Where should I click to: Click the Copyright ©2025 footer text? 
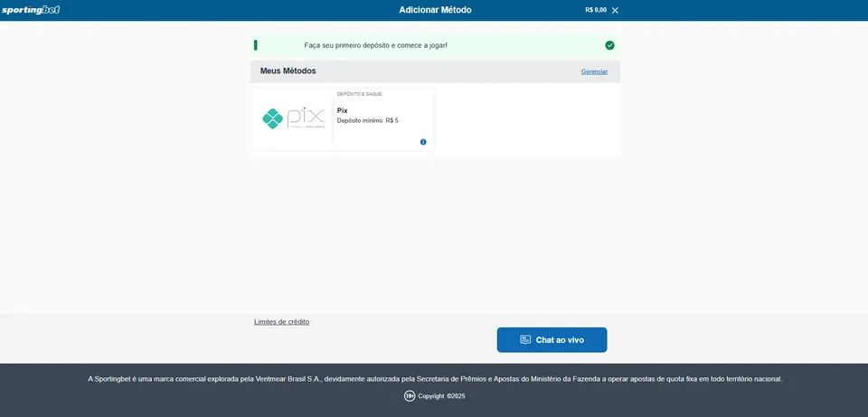441,396
